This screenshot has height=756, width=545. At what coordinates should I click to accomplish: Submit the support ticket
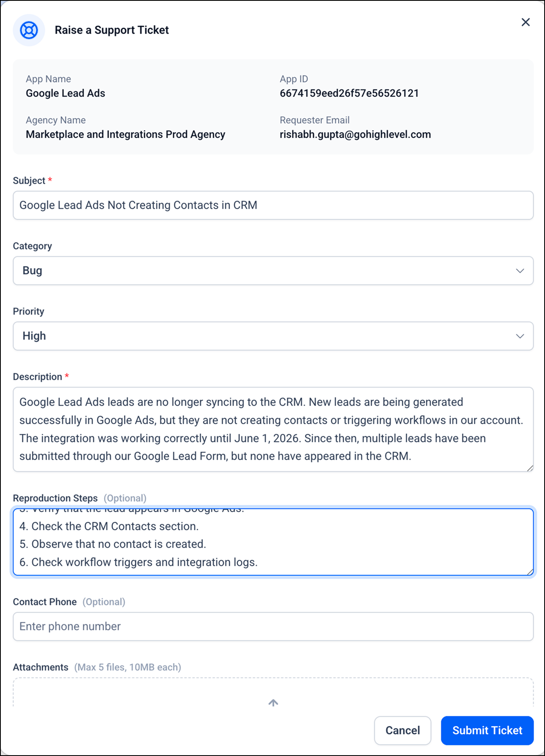pyautogui.click(x=487, y=730)
